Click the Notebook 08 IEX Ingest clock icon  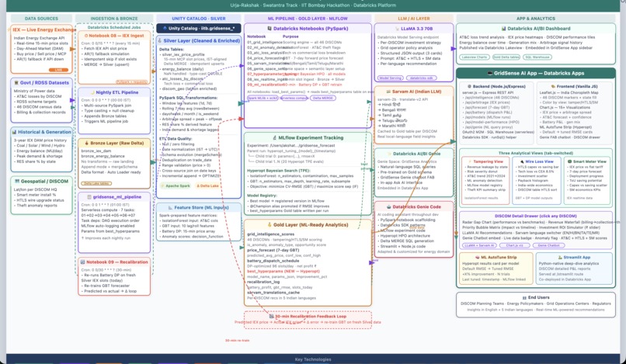pyautogui.click(x=86, y=36)
